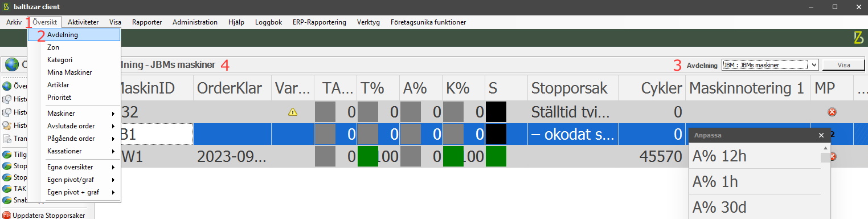Click the balthzar logo icon in title bar

point(6,7)
